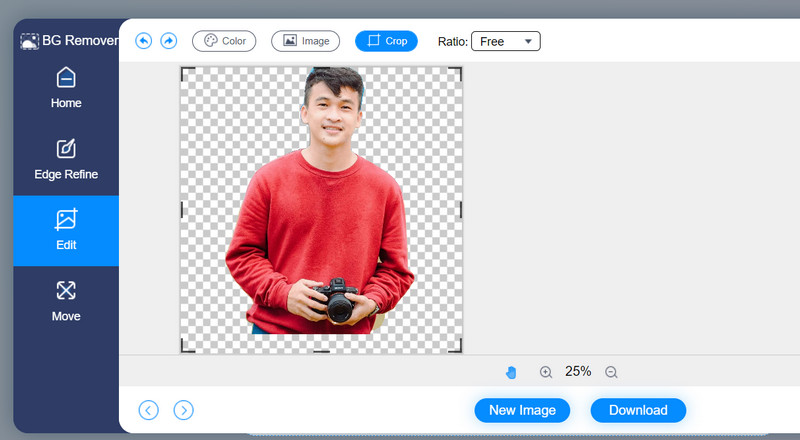The image size is (800, 440).
Task: Open the Move sidebar tab
Action: click(x=66, y=302)
